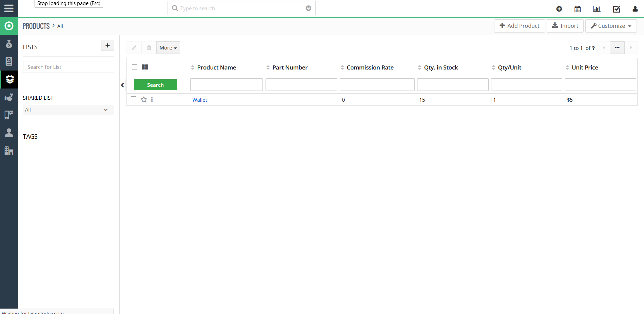Tick the Wallet row checkbox
This screenshot has width=644, height=314.
(134, 99)
